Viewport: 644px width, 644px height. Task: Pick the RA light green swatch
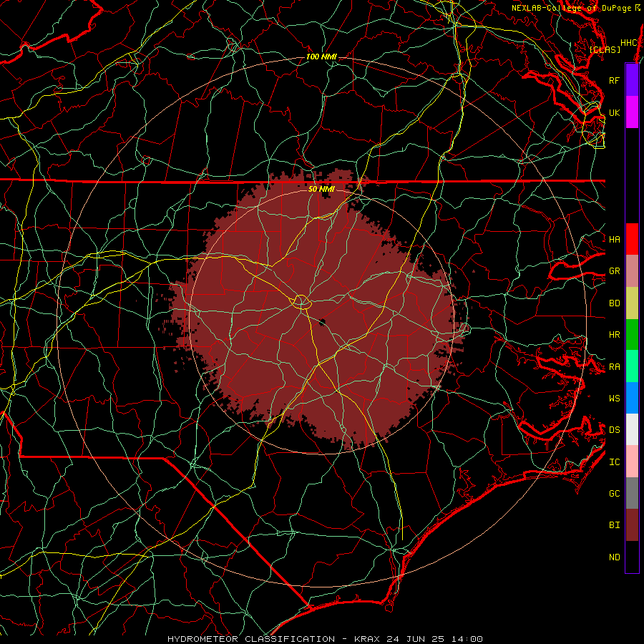632,366
